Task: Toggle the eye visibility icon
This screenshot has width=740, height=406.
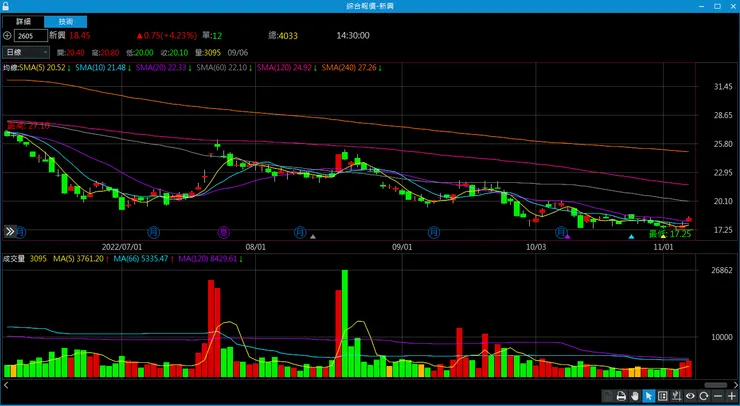Action: click(690, 396)
